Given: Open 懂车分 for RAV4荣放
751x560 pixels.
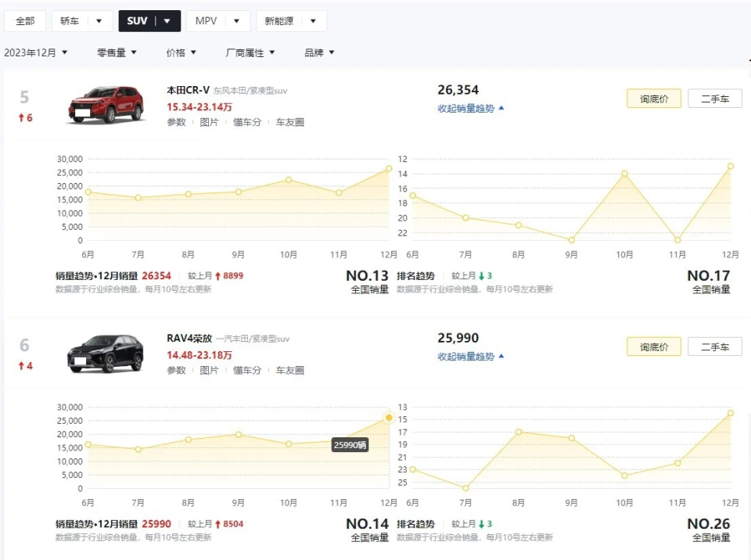Looking at the screenshot, I should pyautogui.click(x=247, y=370).
